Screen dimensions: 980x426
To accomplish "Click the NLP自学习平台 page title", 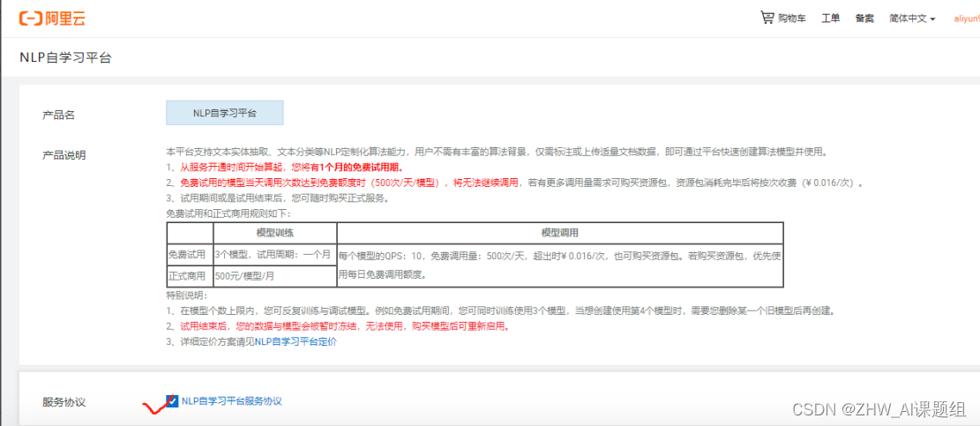I will [65, 57].
